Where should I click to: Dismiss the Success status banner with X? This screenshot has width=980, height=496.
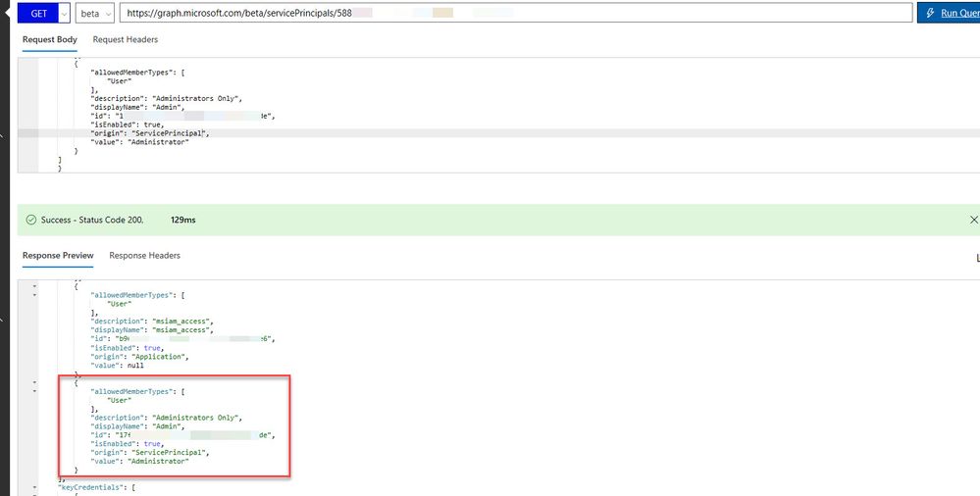click(x=974, y=220)
